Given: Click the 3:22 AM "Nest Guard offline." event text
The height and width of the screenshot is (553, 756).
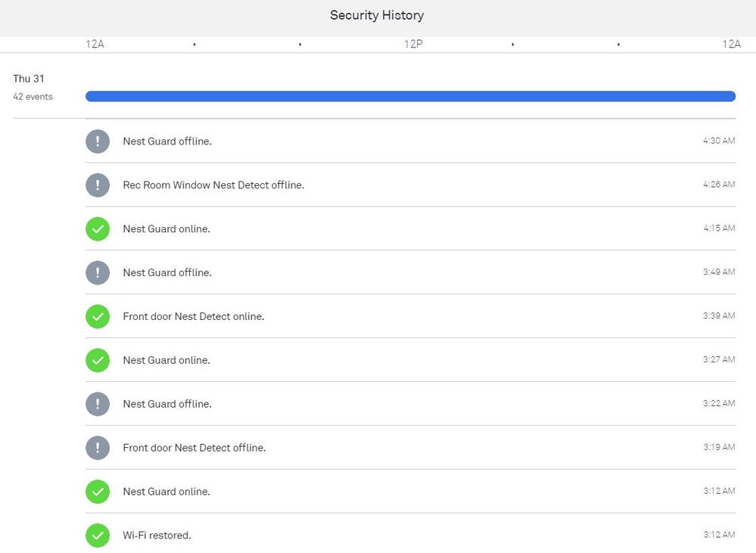Looking at the screenshot, I should point(167,404).
